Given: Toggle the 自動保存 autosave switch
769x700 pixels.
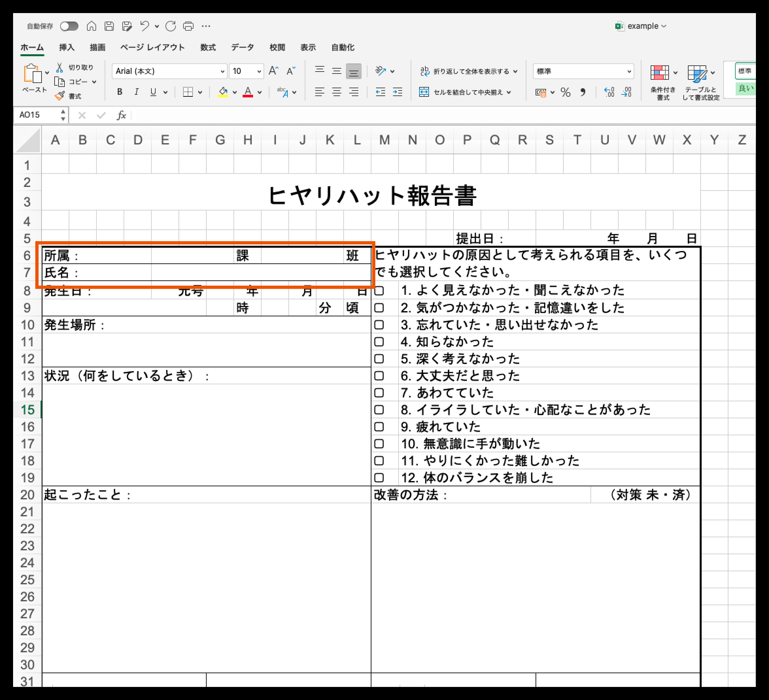Looking at the screenshot, I should [69, 26].
